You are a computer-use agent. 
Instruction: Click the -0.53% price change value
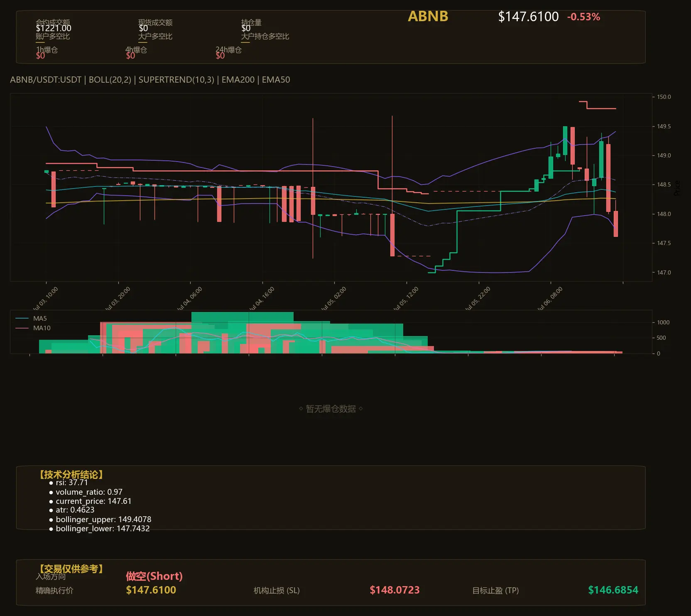(x=583, y=17)
